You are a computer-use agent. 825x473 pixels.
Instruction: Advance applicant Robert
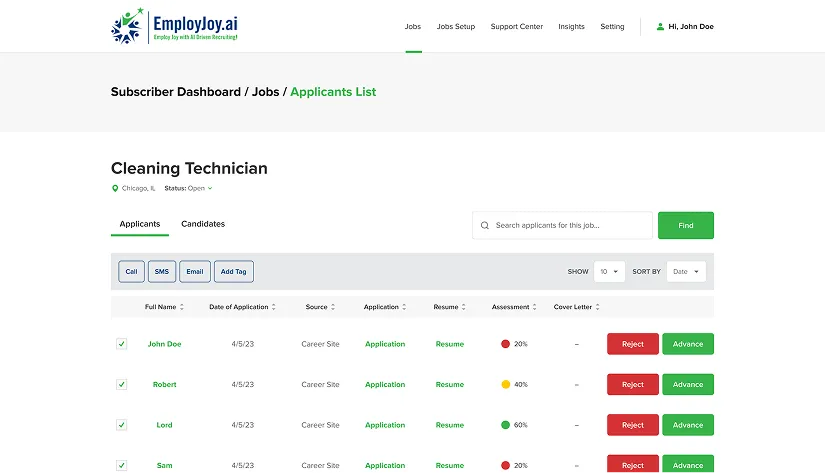pos(687,384)
